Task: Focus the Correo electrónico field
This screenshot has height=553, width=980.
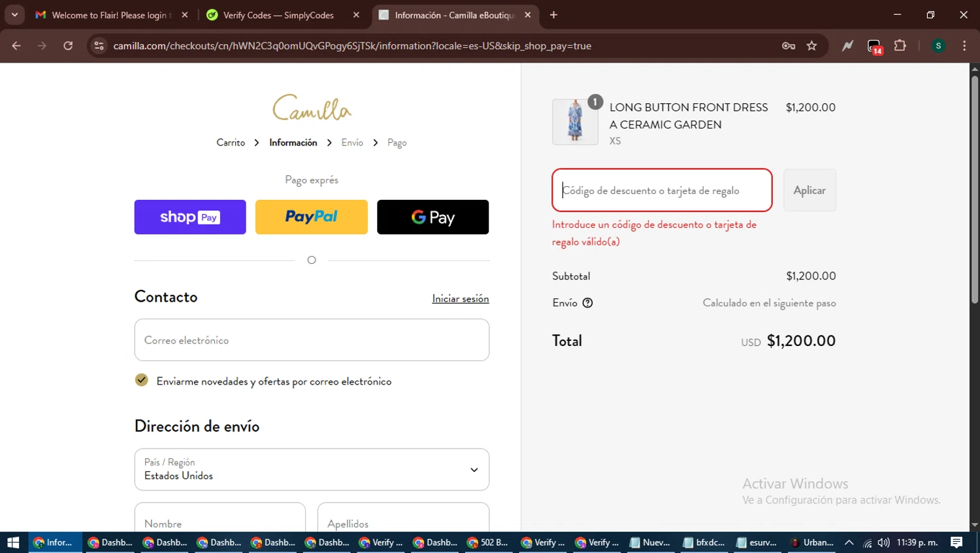Action: tap(312, 340)
